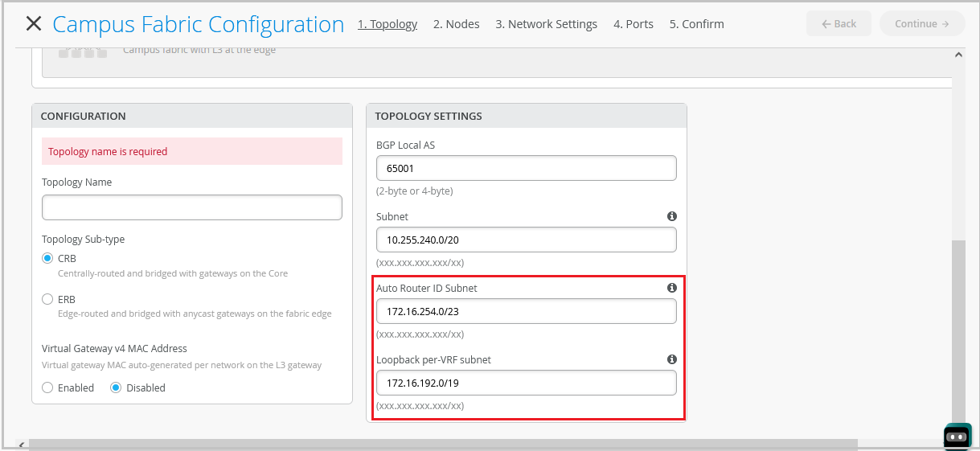Click the Topology Name input field
The height and width of the screenshot is (451, 980).
(191, 207)
